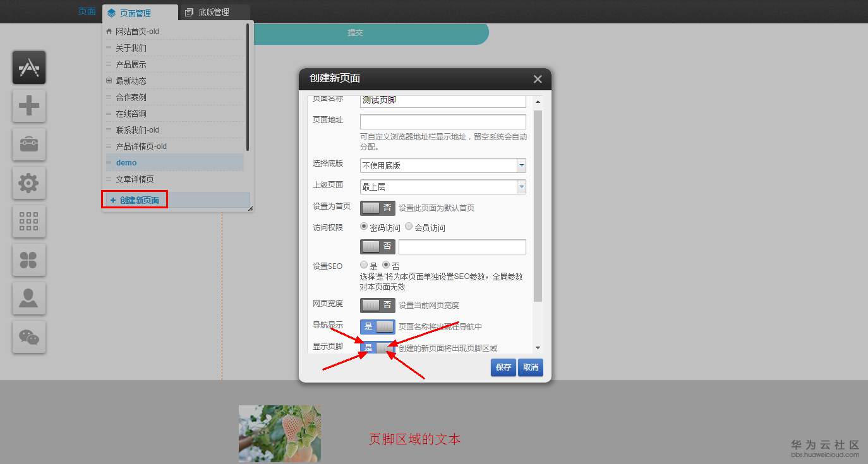
Task: Switch to the 页面管理 tab
Action: (x=140, y=13)
